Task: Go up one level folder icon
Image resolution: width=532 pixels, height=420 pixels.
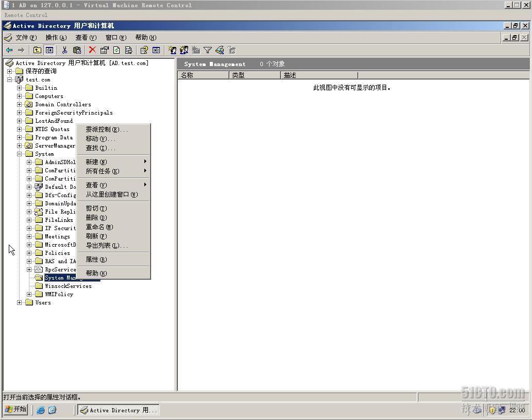Action: (37, 50)
